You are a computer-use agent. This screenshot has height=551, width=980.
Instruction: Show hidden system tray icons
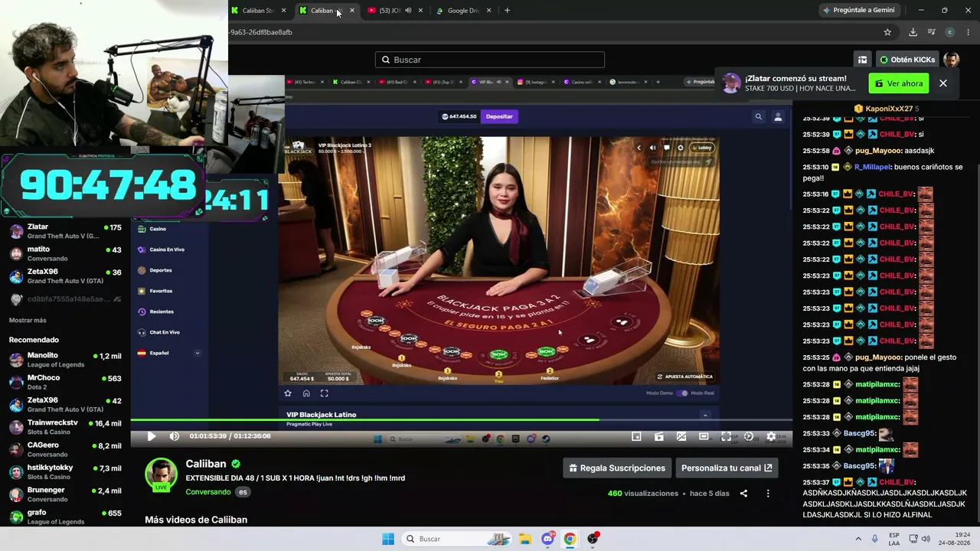tap(858, 539)
